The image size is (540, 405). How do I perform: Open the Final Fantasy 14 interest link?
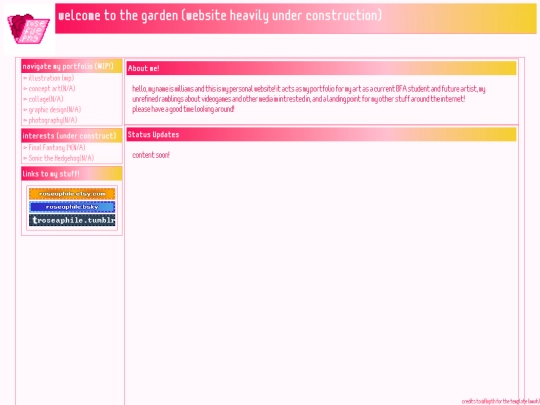coord(57,147)
